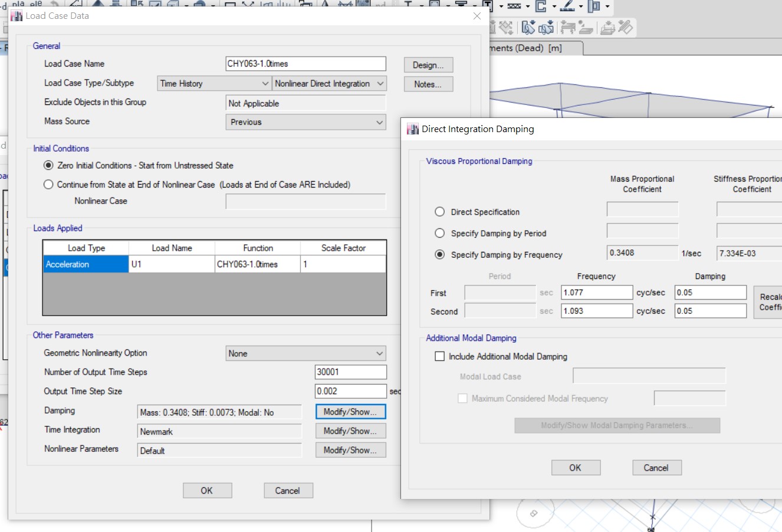The image size is (782, 532).
Task: Click the Scale Factor column header
Action: point(343,248)
